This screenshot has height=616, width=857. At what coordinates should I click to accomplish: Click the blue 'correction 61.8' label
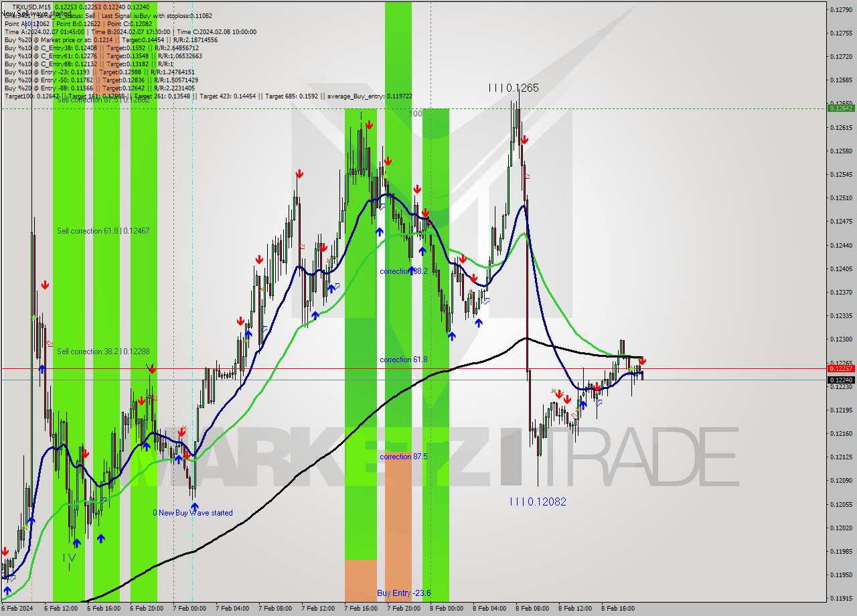point(403,360)
